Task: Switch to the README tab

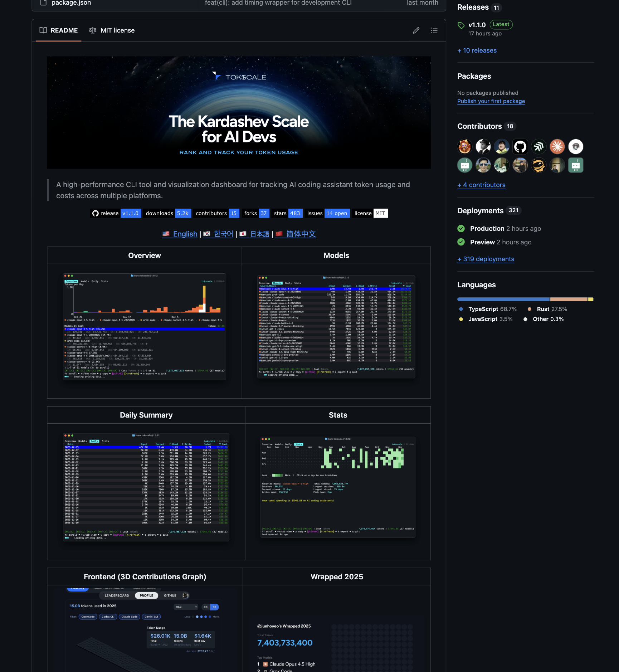Action: (59, 30)
